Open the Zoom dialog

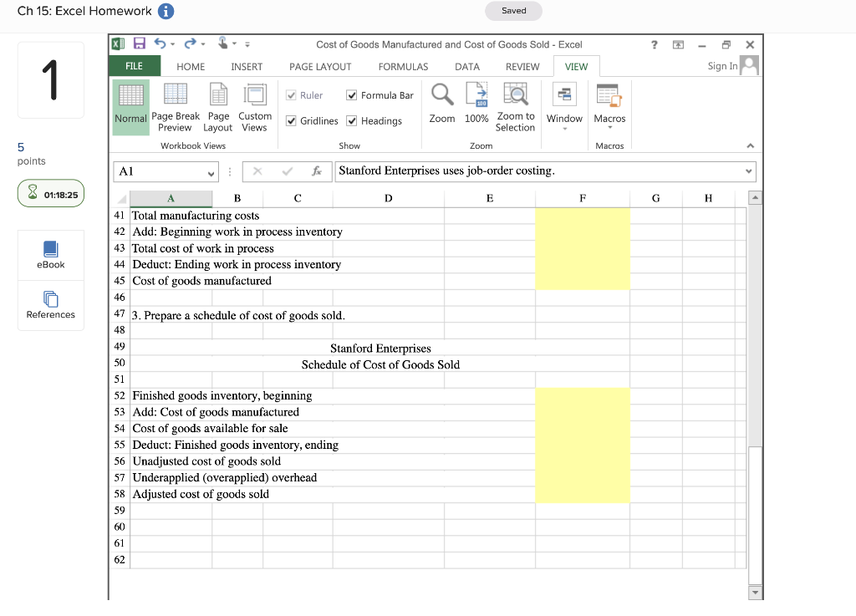[441, 107]
